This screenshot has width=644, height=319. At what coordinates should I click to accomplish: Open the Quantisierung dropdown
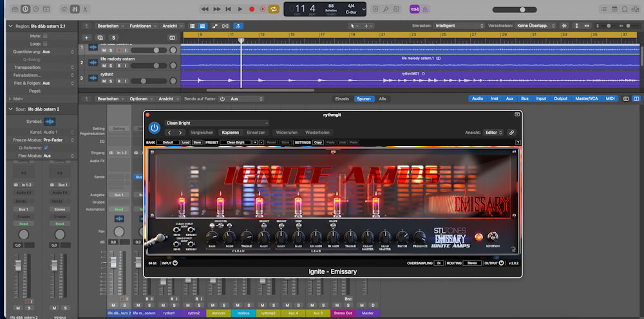point(59,52)
